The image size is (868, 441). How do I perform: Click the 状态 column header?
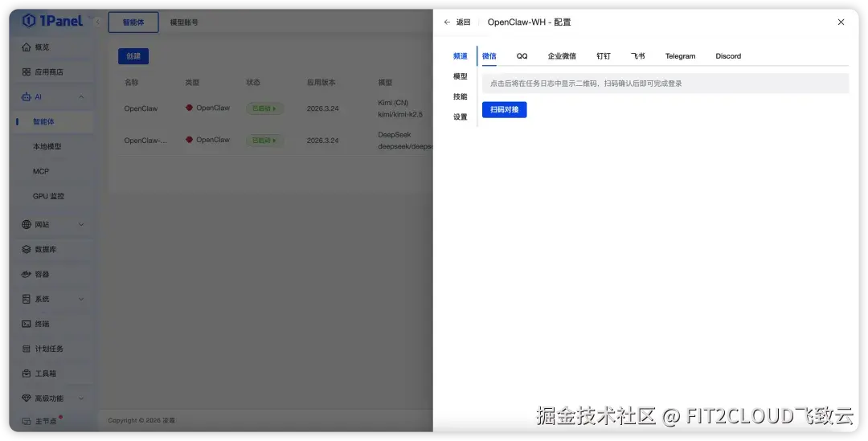[253, 83]
